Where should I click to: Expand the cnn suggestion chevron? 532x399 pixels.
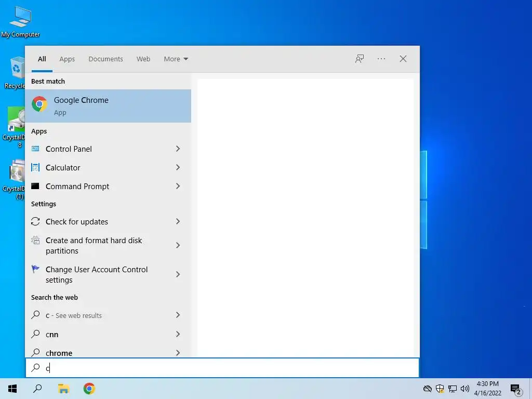[178, 334]
